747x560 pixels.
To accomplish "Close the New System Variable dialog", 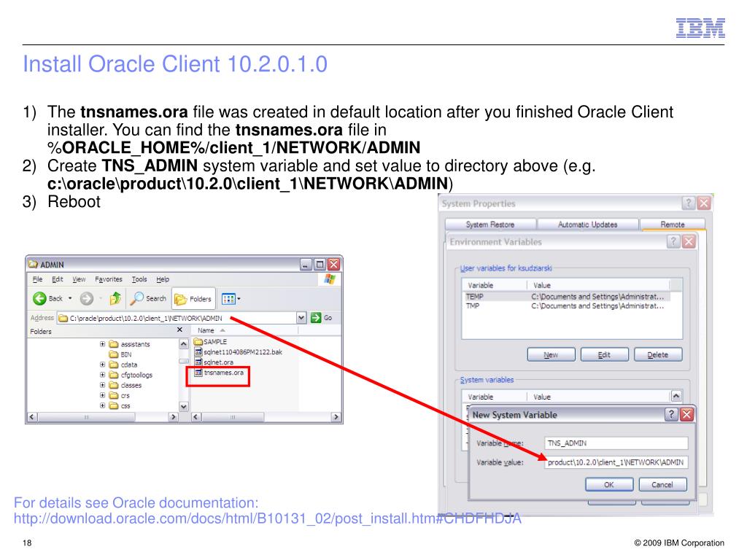I will coord(686,414).
